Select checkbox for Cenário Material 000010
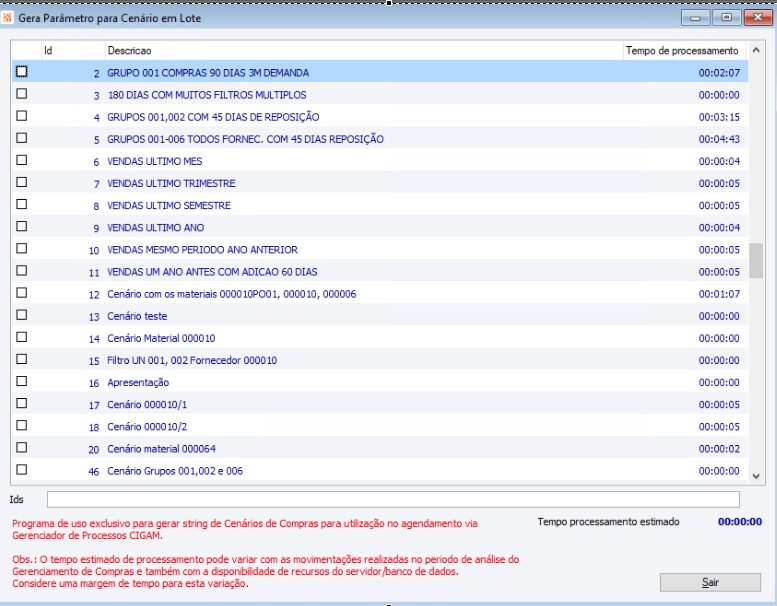Screen dimensions: 777x606 coord(21,337)
